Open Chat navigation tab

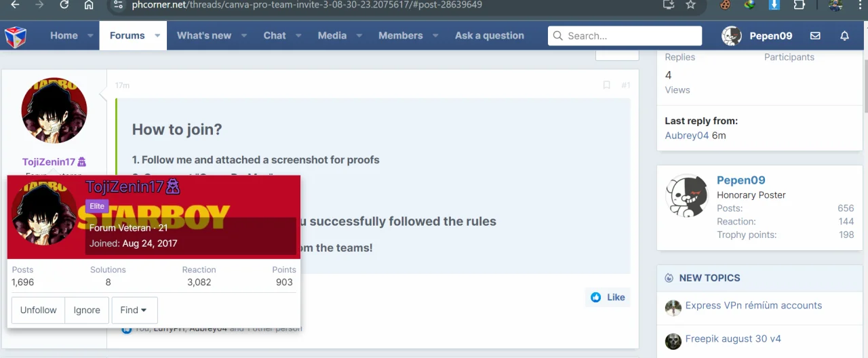click(275, 36)
